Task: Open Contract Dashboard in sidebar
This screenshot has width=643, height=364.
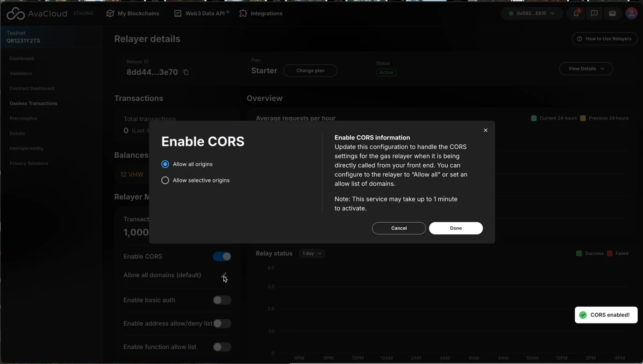Action: coord(32,88)
